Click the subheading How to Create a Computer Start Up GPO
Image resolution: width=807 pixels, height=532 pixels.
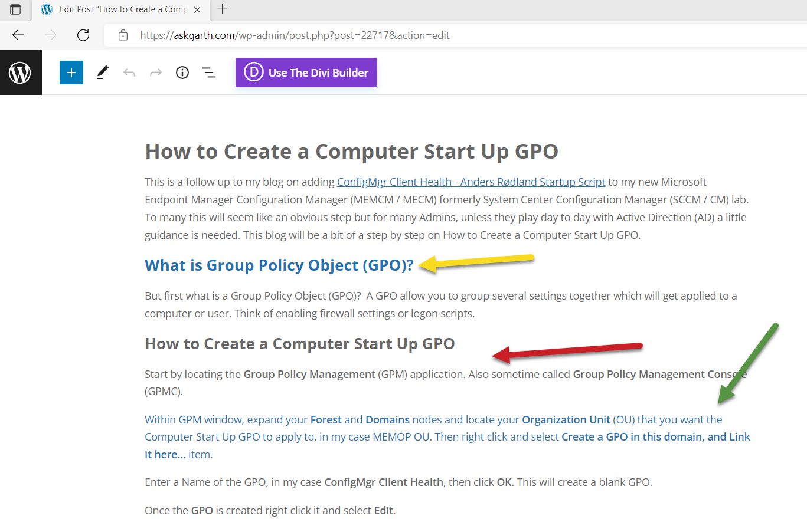[x=300, y=344]
